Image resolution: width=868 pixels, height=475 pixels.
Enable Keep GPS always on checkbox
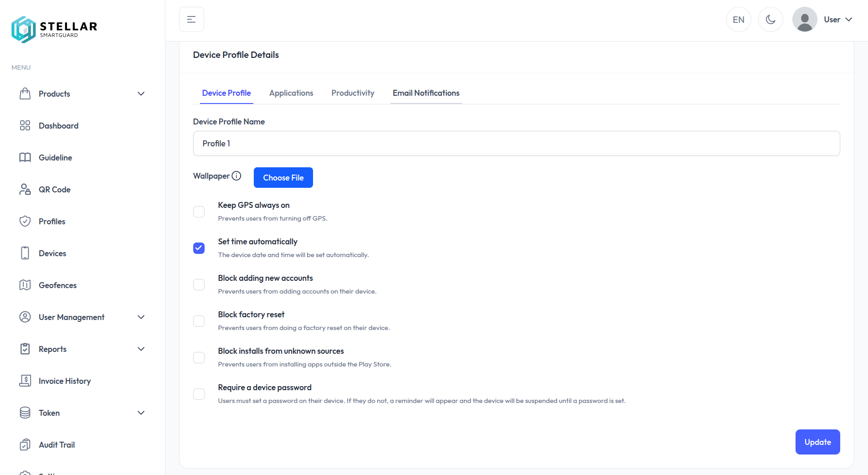(199, 212)
